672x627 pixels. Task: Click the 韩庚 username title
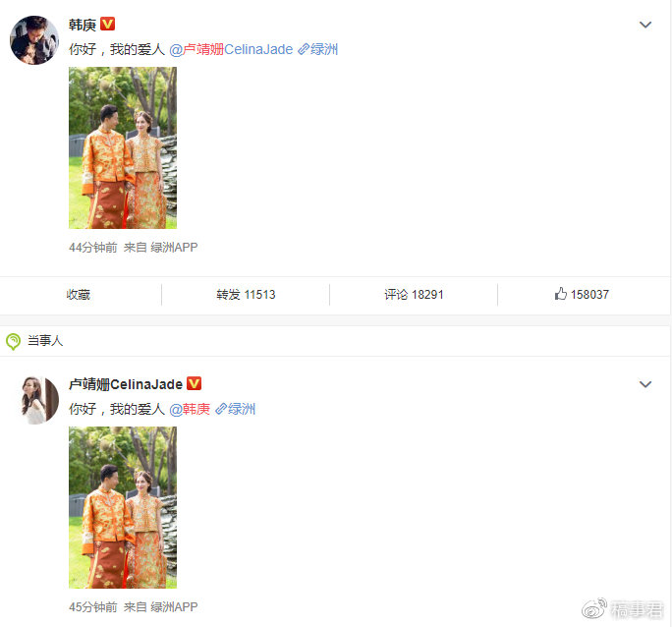click(x=83, y=25)
